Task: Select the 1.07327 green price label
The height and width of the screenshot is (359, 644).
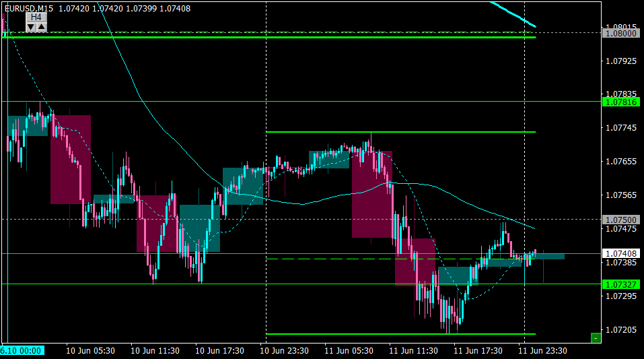Action: [620, 284]
